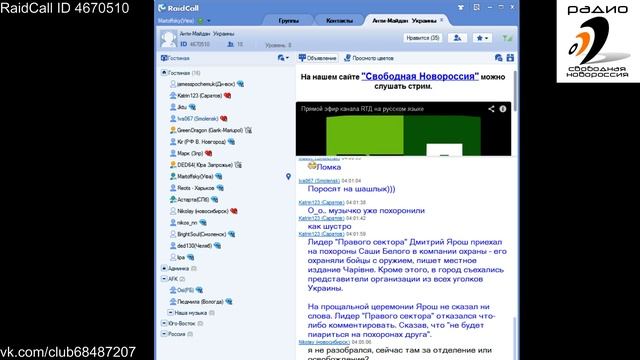Select user Iva067 (Smolensk) in the member list

pos(198,119)
